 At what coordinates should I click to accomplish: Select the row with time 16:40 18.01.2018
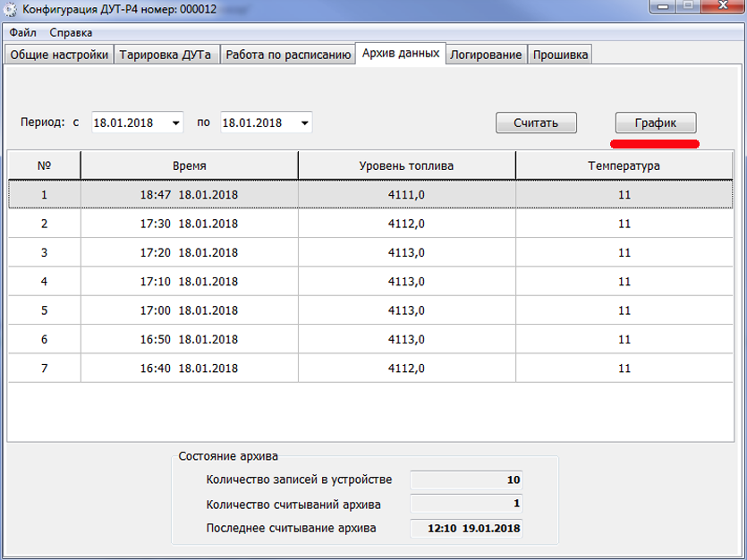[370, 368]
